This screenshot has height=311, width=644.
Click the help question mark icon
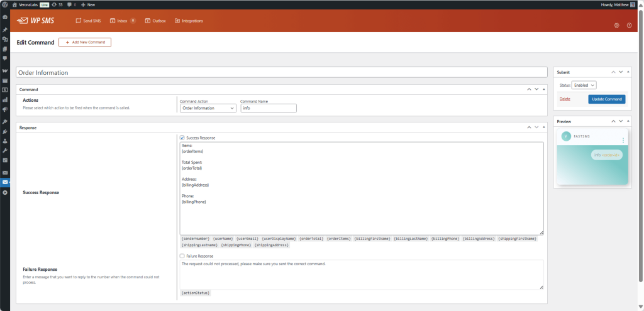(x=629, y=26)
